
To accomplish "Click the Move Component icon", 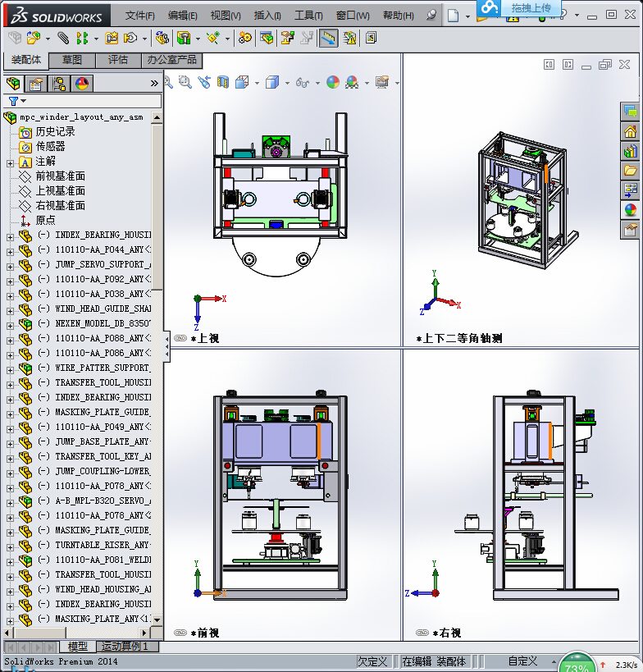I will 130,38.
